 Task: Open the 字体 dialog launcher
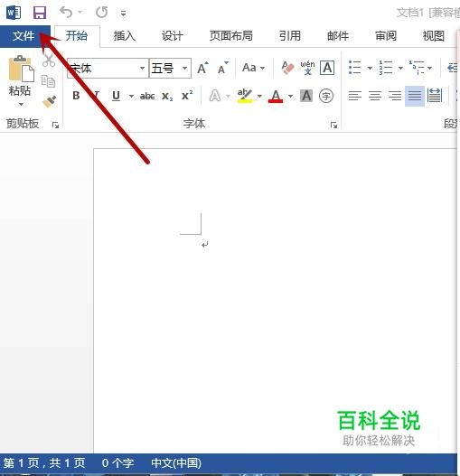333,125
